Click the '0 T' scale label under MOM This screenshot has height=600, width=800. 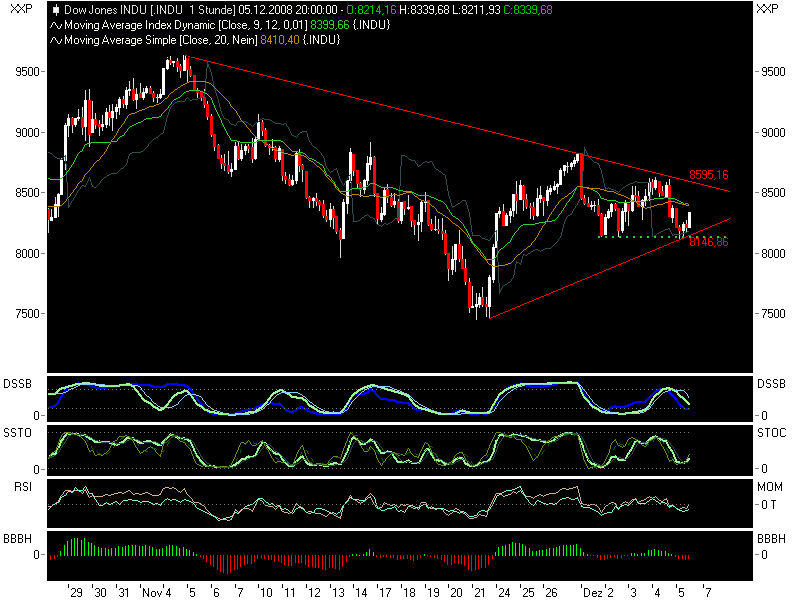(769, 505)
